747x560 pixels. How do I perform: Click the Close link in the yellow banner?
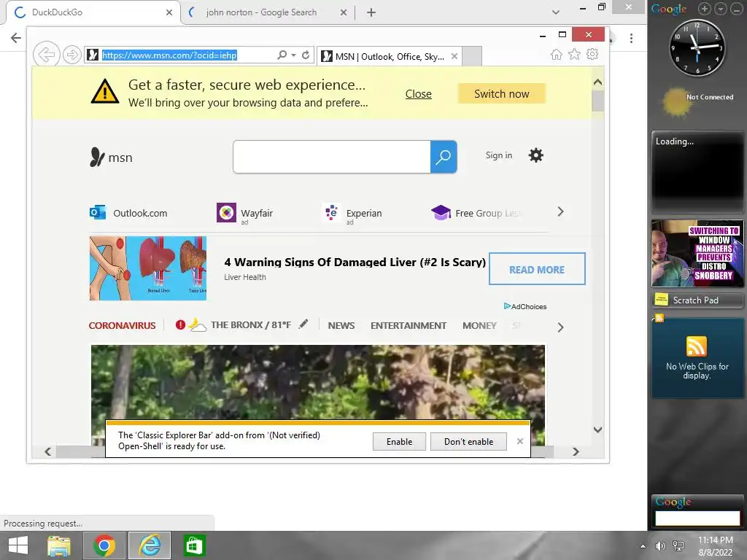[x=418, y=94]
